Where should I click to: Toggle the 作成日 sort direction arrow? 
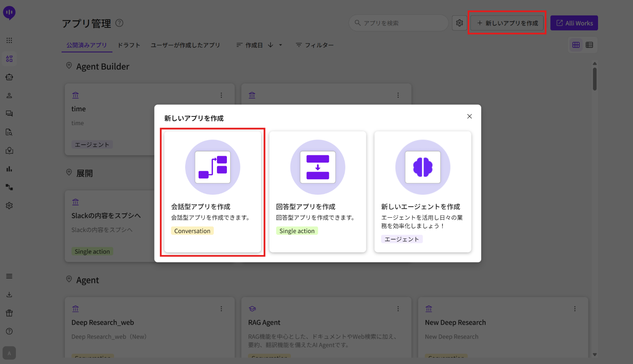tap(271, 45)
